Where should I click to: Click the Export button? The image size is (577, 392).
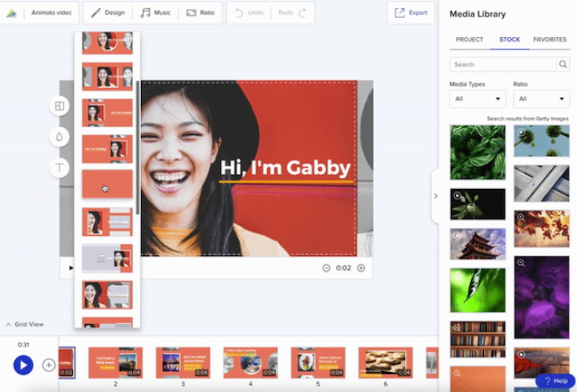click(x=410, y=12)
